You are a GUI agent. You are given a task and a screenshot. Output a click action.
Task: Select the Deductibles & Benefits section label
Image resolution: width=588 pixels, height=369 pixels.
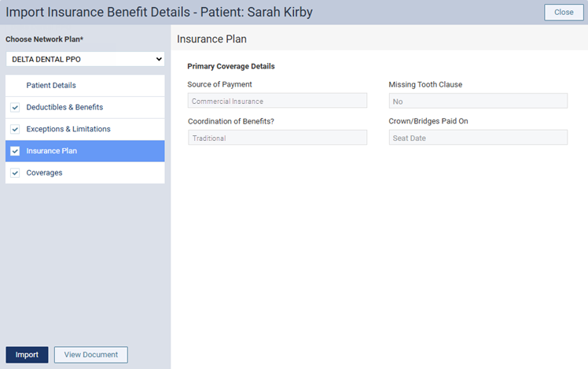[x=64, y=107]
